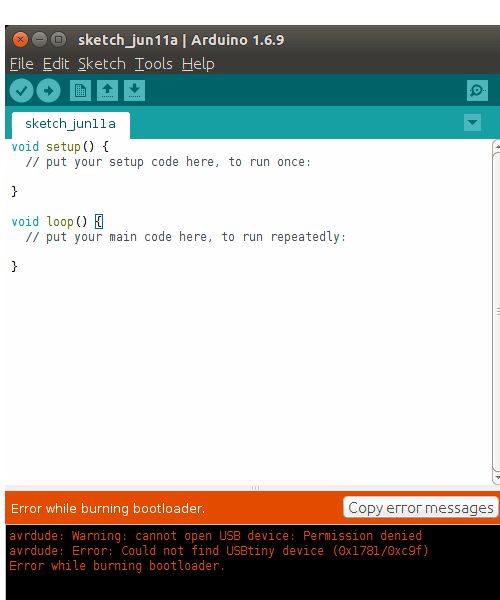Viewport: 500px width, 600px height.
Task: Click the 'void loop() {' code line
Action: (57, 222)
